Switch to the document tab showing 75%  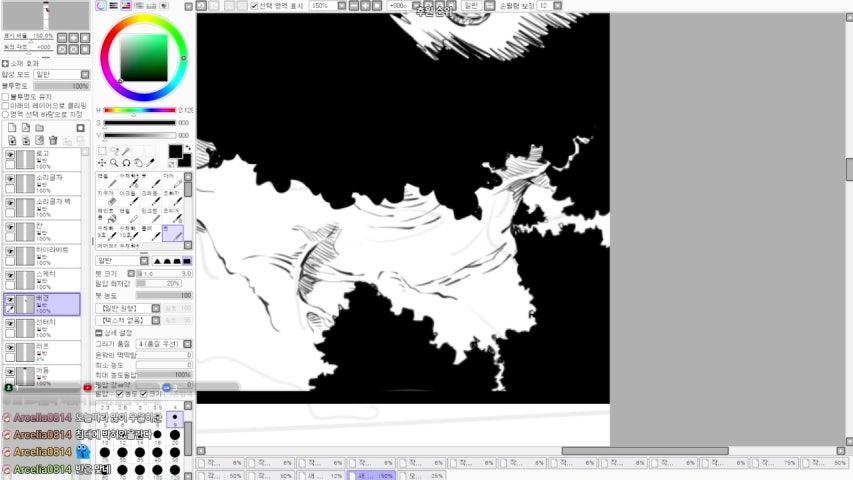[x=776, y=463]
